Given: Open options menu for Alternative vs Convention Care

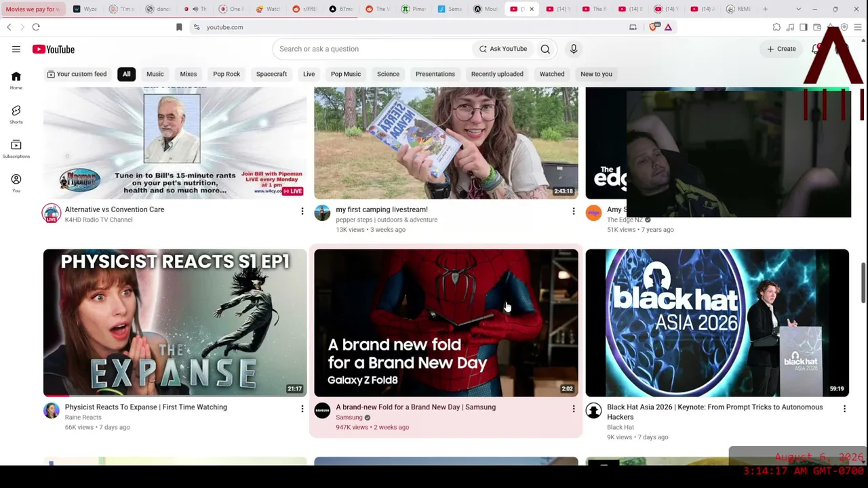Looking at the screenshot, I should pyautogui.click(x=302, y=211).
